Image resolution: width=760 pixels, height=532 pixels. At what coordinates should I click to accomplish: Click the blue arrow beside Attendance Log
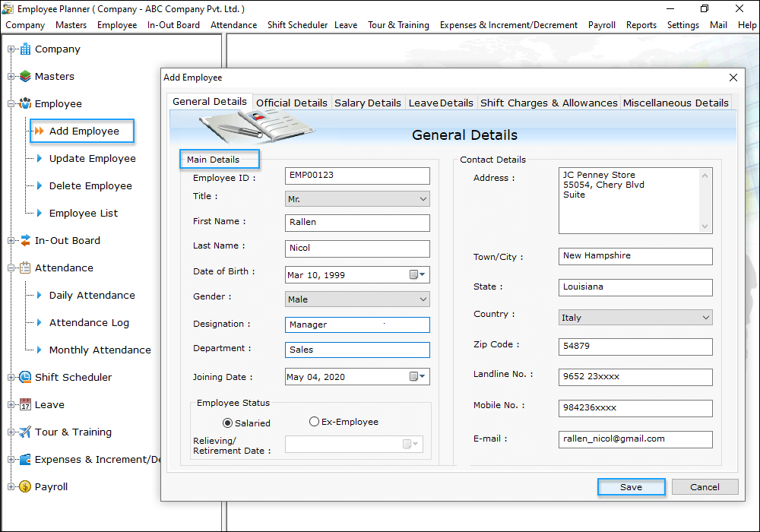[x=40, y=322]
